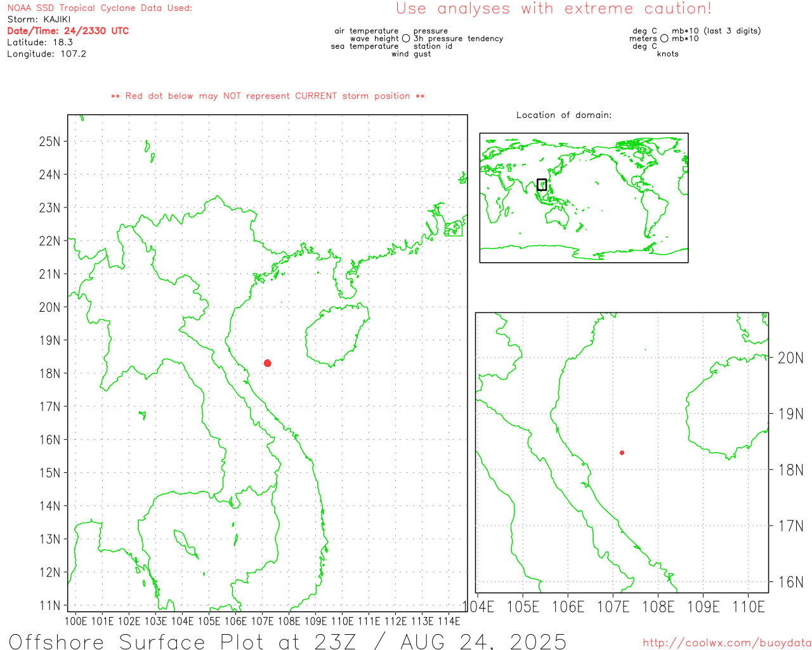The image size is (812, 650).
Task: Click the red dot warning notice text
Action: tap(268, 96)
